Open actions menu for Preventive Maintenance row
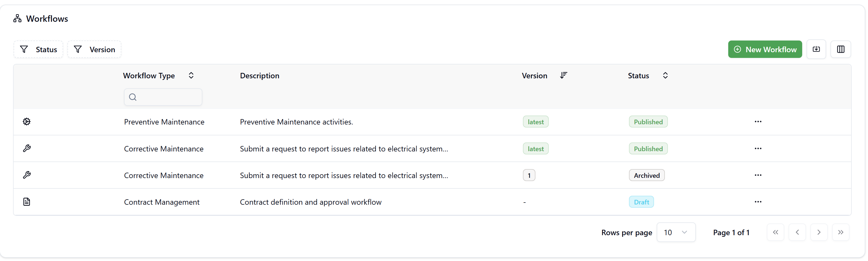Image resolution: width=868 pixels, height=261 pixels. point(758,122)
